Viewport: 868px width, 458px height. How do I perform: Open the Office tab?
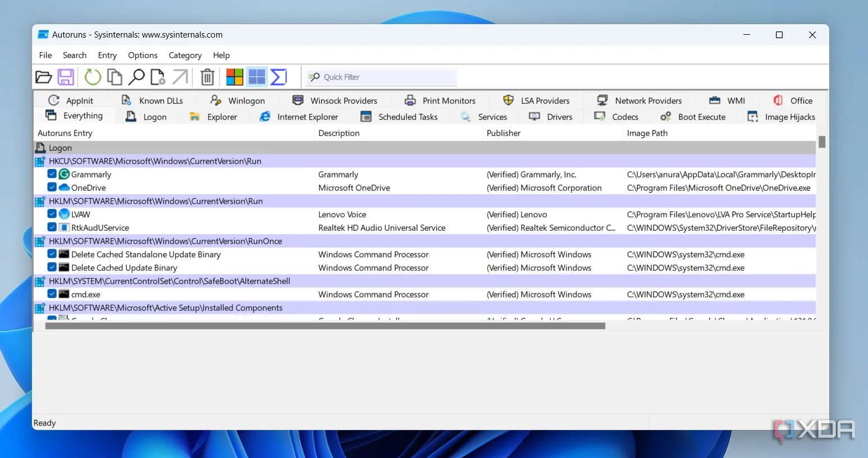pyautogui.click(x=793, y=100)
